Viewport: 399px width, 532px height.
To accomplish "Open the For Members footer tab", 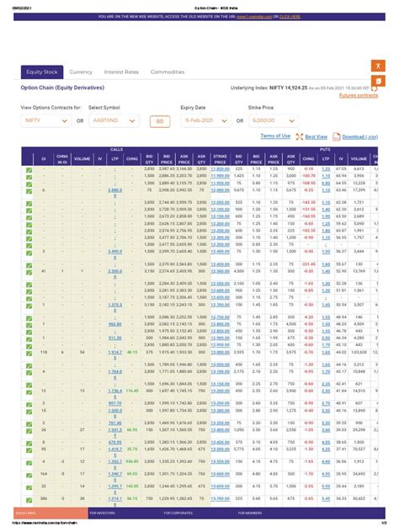I will click(x=250, y=513).
